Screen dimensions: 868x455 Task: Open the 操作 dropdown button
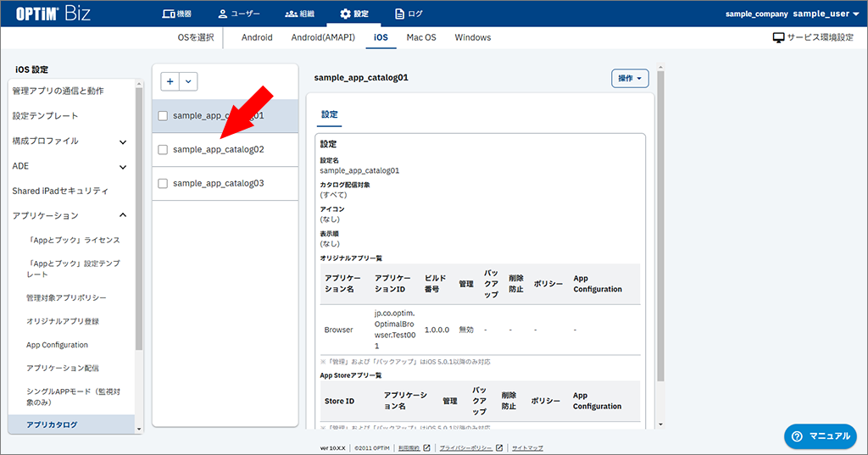click(629, 78)
